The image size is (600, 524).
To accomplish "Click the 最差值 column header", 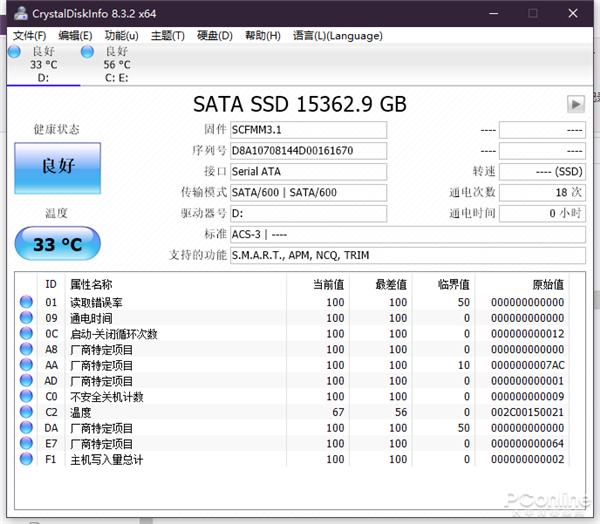I will (391, 284).
